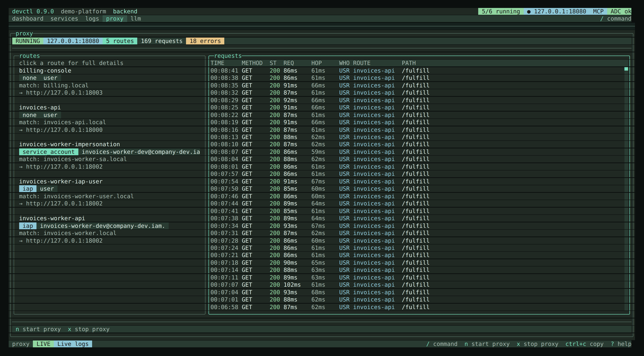The image size is (644, 356).
Task: Open Live logs from the status bar
Action: 73,344
